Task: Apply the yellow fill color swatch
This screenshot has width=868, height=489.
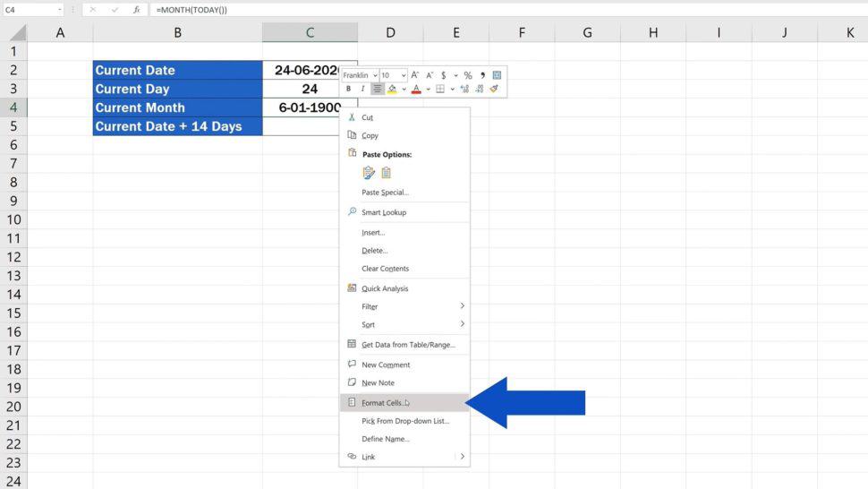Action: 392,89
